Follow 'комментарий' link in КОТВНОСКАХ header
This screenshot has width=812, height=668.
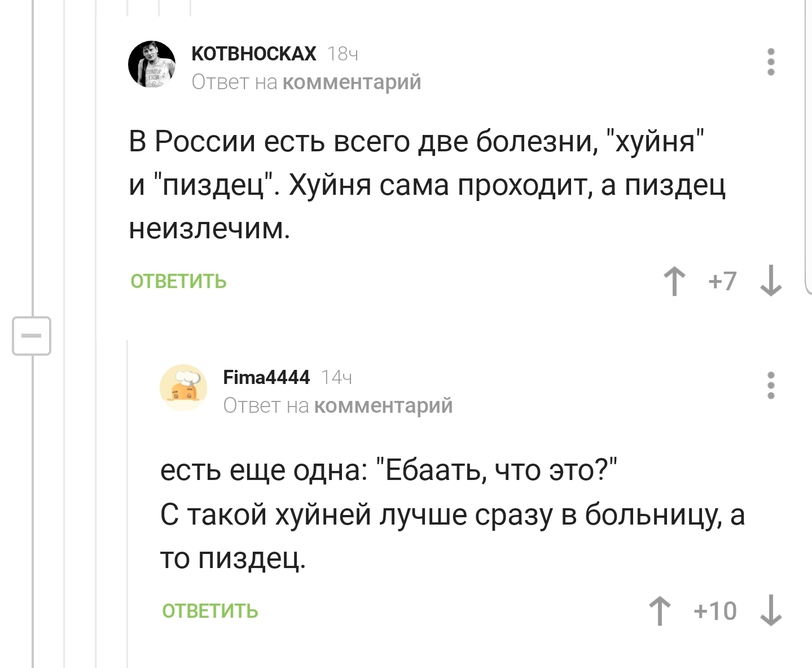click(x=352, y=82)
